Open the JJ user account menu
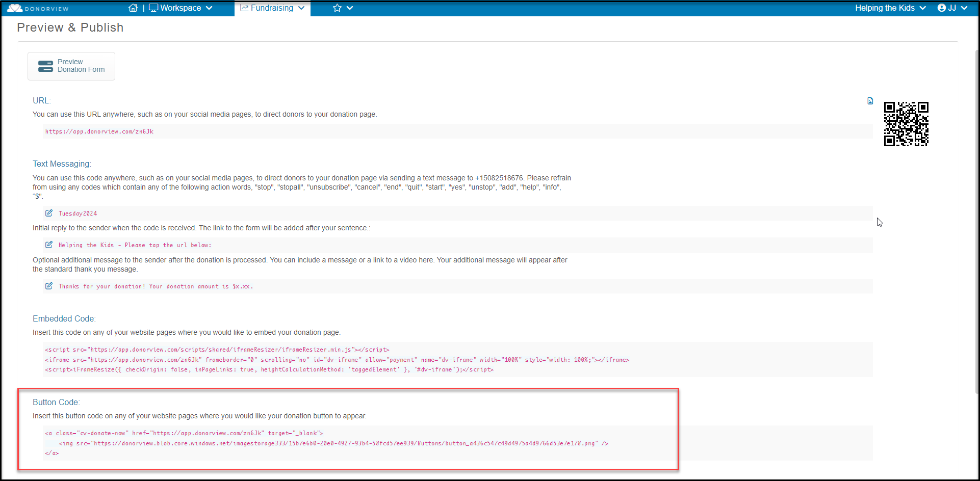980x481 pixels. click(x=952, y=8)
